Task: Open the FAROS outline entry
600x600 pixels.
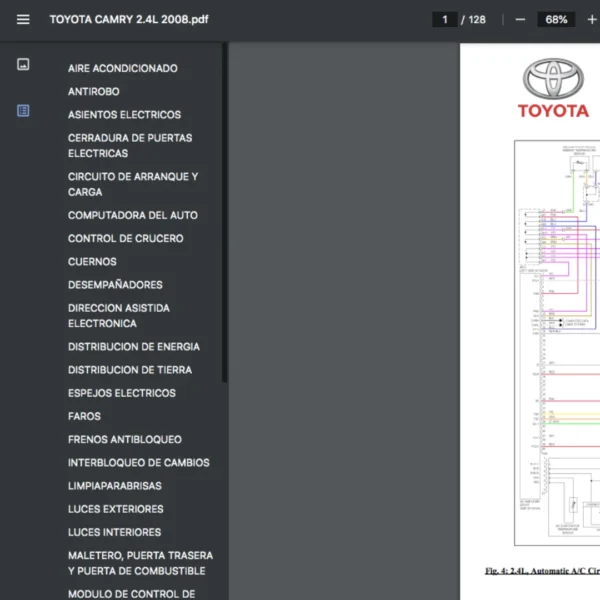Action: tap(84, 416)
